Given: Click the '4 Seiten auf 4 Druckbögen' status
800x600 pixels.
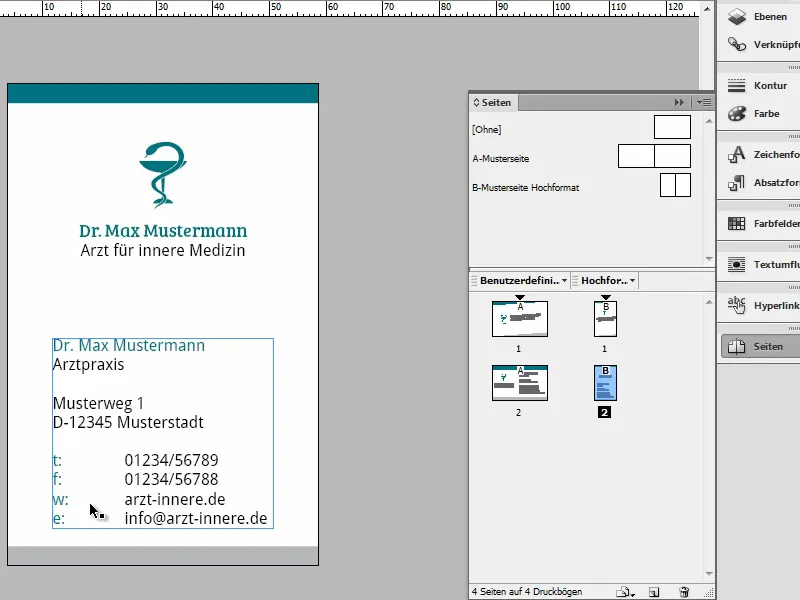Looking at the screenshot, I should [x=527, y=592].
